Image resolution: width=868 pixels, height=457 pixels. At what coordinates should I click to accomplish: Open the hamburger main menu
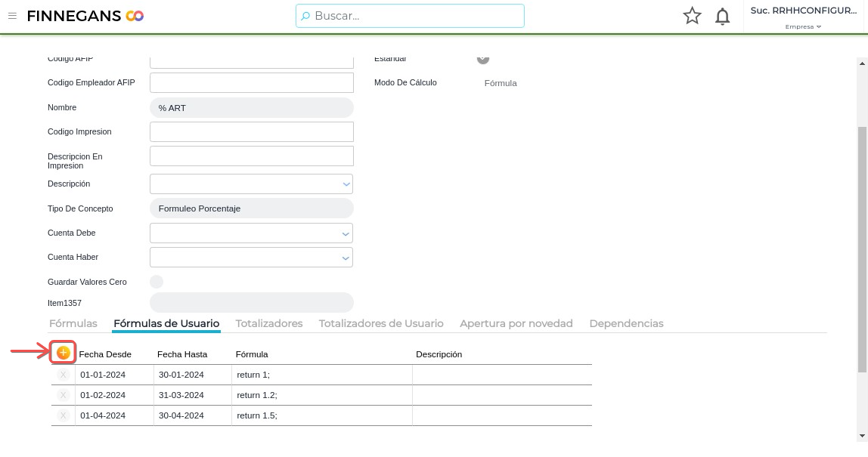(x=12, y=16)
